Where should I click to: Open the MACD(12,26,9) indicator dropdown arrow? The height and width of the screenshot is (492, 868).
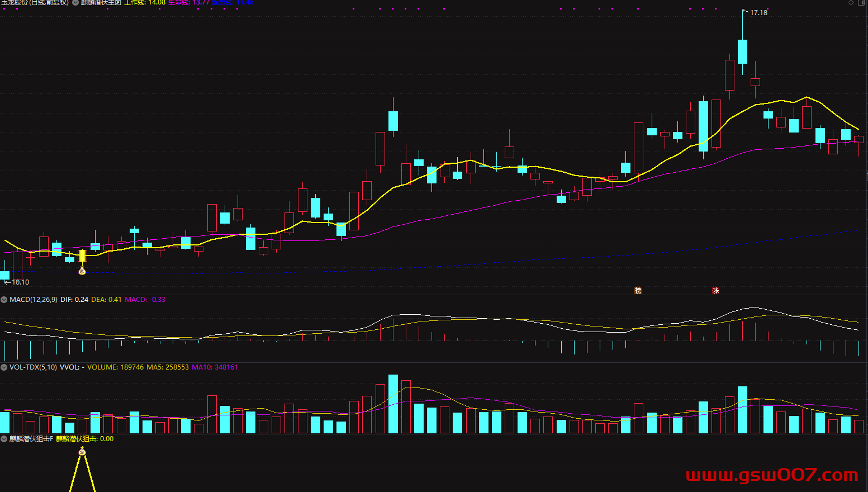pyautogui.click(x=4, y=300)
